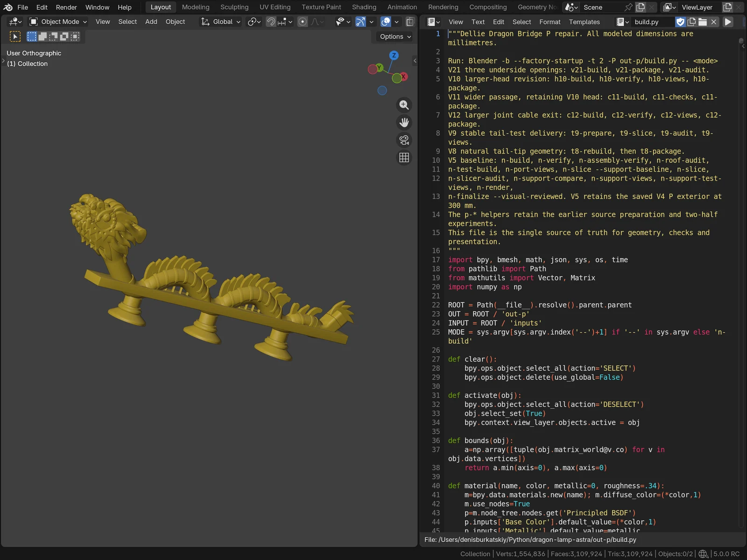The width and height of the screenshot is (747, 560).
Task: Expand the viewport Options dropdown
Action: (x=395, y=36)
